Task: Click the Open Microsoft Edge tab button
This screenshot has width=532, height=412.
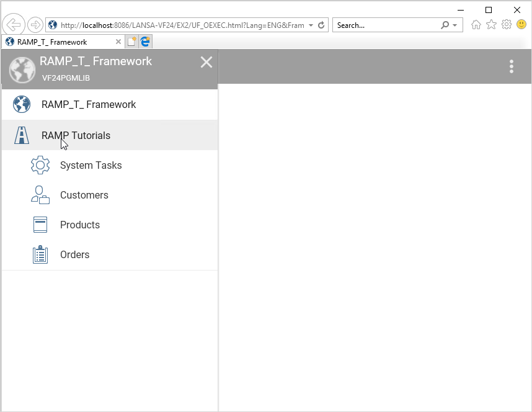Action: tap(146, 42)
